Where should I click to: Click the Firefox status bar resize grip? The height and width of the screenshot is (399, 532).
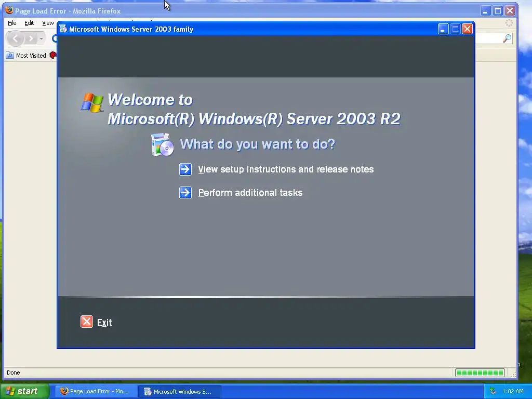pos(513,374)
